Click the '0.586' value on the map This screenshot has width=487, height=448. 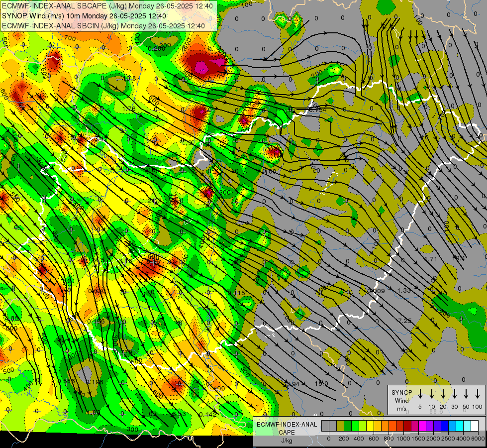pos(66,381)
